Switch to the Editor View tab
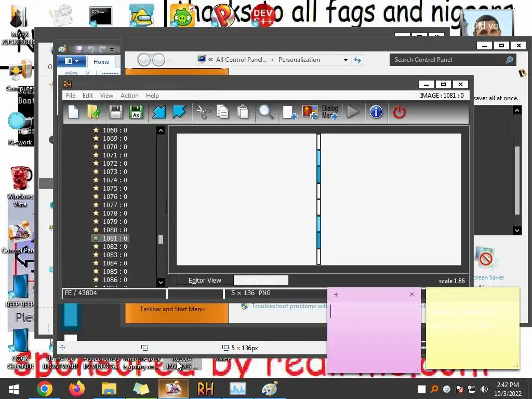The height and width of the screenshot is (399, 532). click(x=205, y=280)
